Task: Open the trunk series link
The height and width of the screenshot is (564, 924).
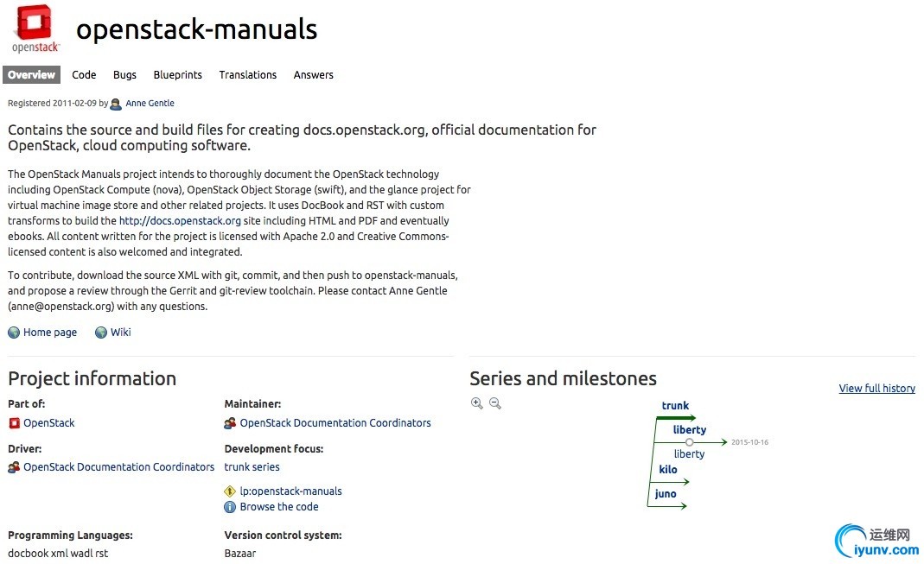Action: click(x=252, y=467)
